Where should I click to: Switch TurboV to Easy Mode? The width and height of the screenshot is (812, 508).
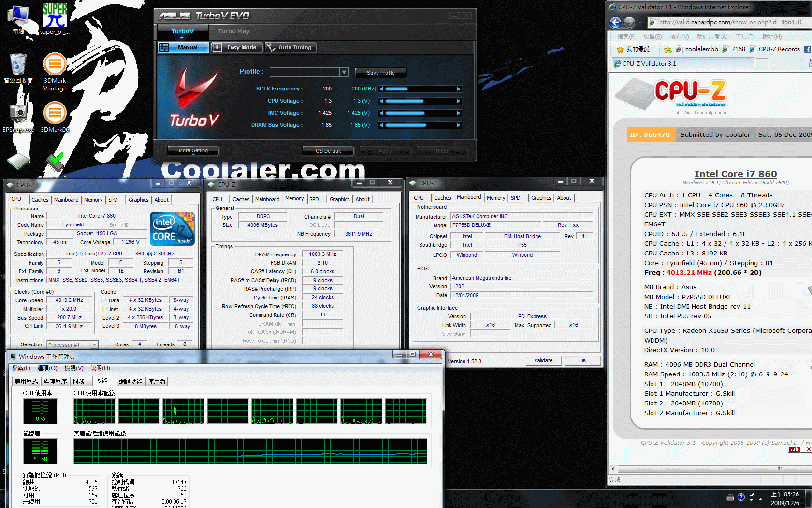[237, 47]
